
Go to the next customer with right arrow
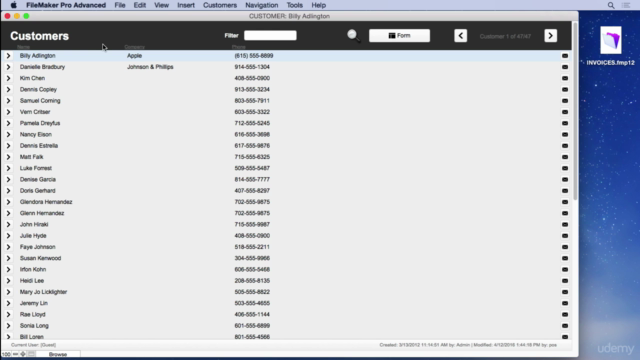coord(550,36)
